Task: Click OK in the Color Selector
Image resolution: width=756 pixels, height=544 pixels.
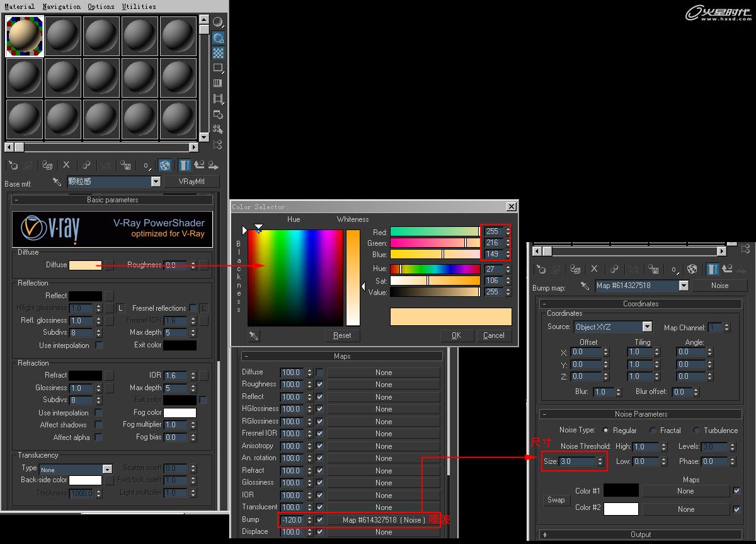Action: coord(456,335)
